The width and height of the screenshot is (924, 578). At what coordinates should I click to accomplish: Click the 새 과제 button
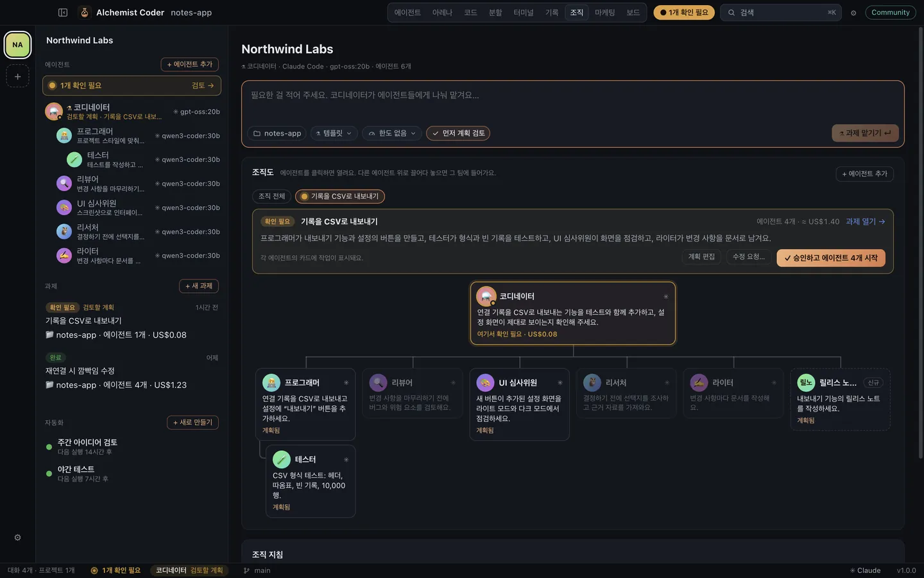(199, 286)
